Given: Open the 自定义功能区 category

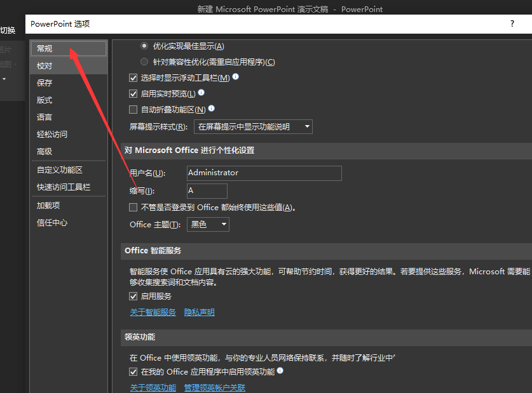Looking at the screenshot, I should pos(69,170).
